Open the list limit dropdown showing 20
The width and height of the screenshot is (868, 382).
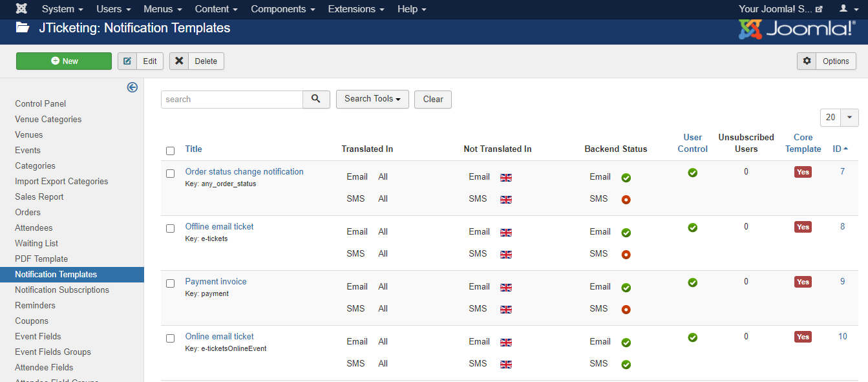(x=839, y=118)
